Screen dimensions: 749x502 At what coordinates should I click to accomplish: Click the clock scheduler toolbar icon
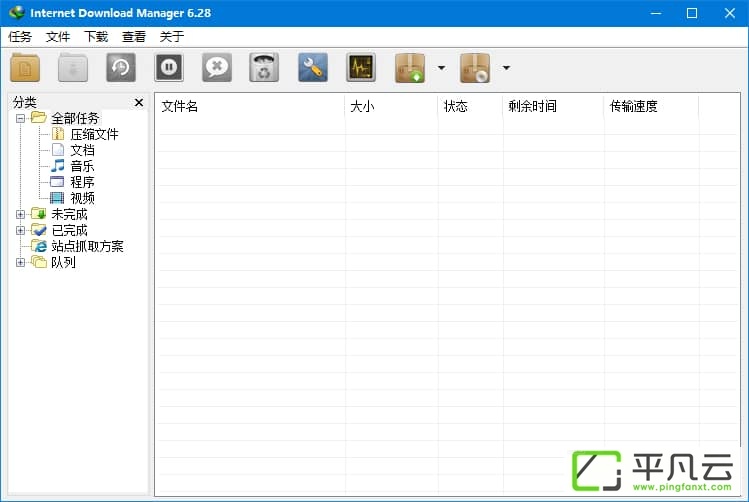click(120, 68)
